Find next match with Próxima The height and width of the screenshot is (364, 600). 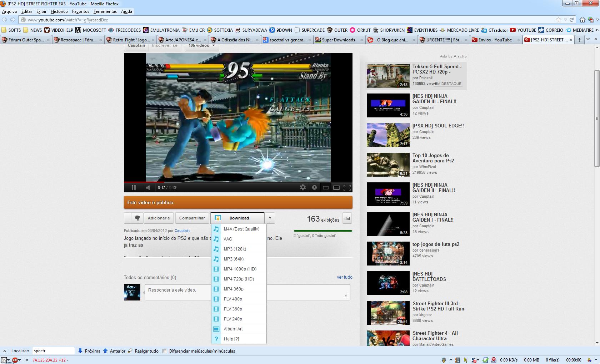pyautogui.click(x=89, y=351)
